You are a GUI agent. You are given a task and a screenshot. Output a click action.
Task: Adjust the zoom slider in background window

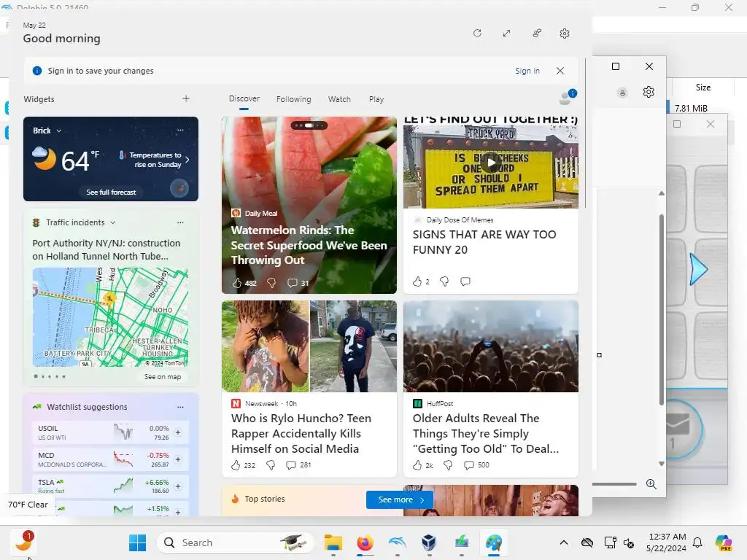(x=614, y=484)
